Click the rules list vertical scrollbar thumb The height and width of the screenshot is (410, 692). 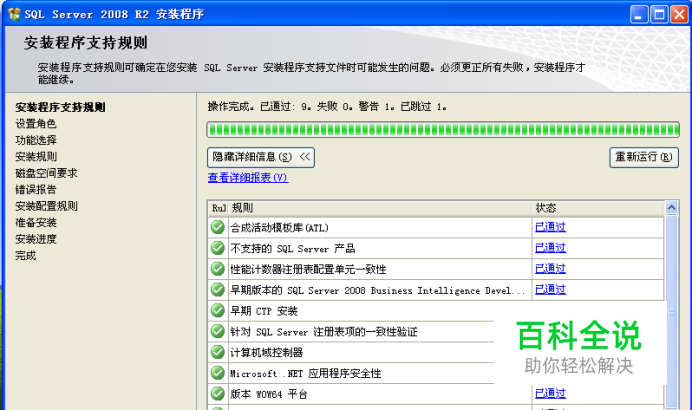tap(672, 312)
